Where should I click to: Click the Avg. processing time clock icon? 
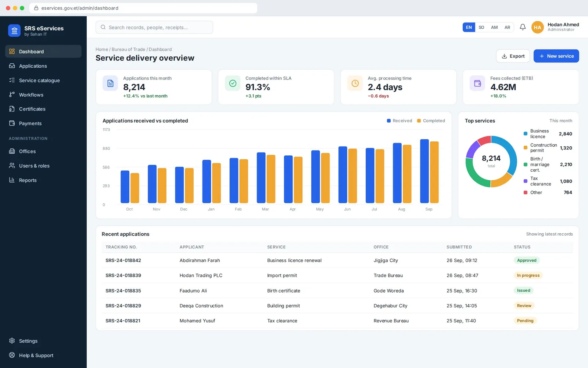(x=355, y=84)
